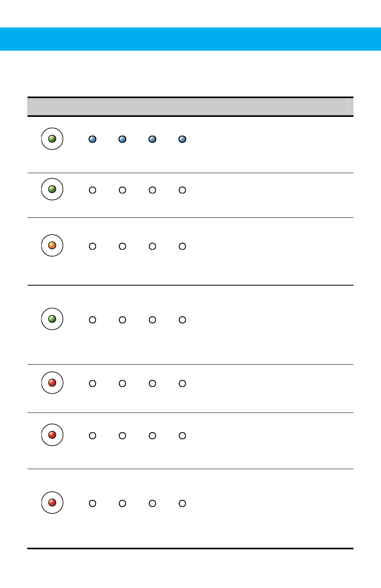Click red power LED in last table row
The image size is (381, 588).
coord(52,503)
